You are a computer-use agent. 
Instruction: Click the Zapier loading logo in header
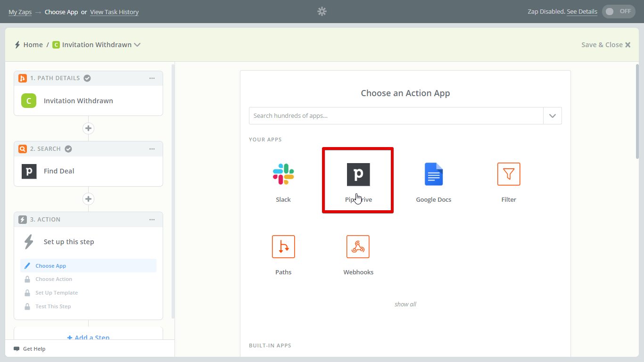point(322,11)
